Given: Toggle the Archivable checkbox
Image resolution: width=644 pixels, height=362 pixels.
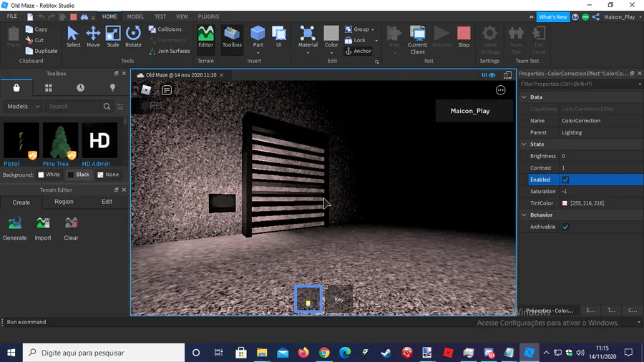Looking at the screenshot, I should tap(565, 227).
